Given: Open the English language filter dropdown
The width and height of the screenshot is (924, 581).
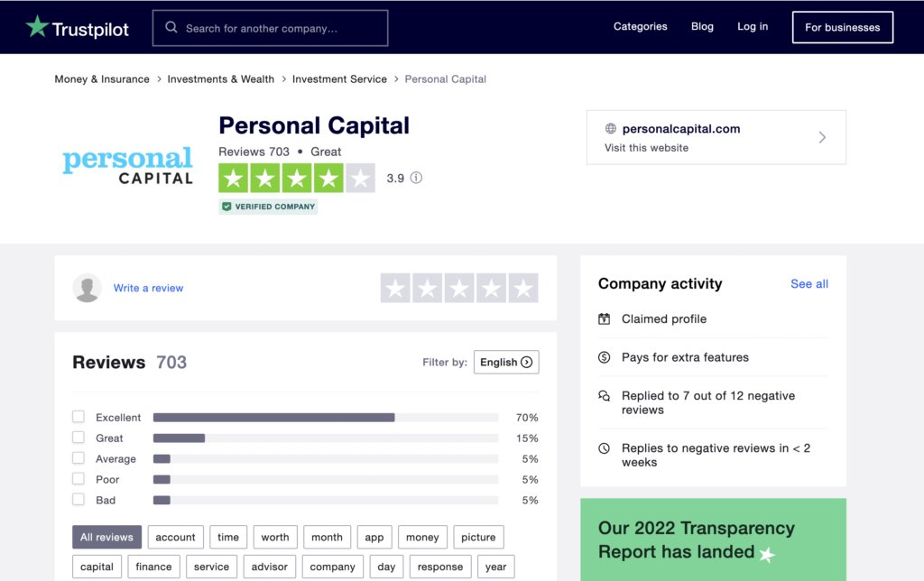Looking at the screenshot, I should click(506, 362).
